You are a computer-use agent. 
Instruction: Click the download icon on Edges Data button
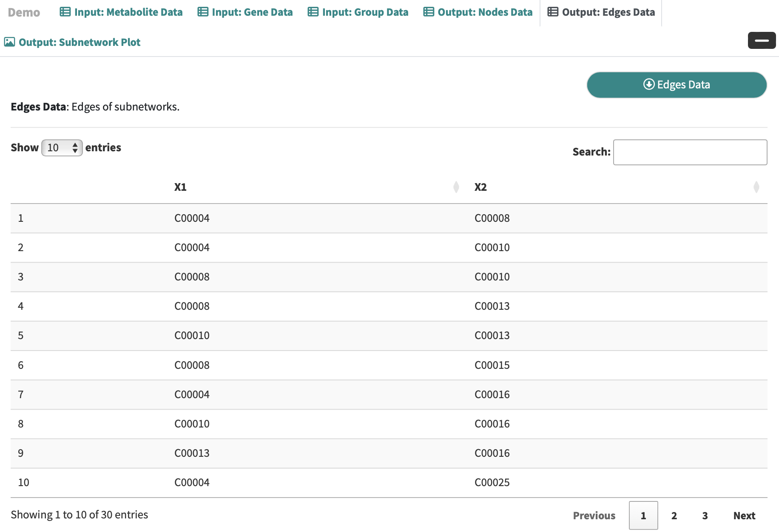(649, 84)
